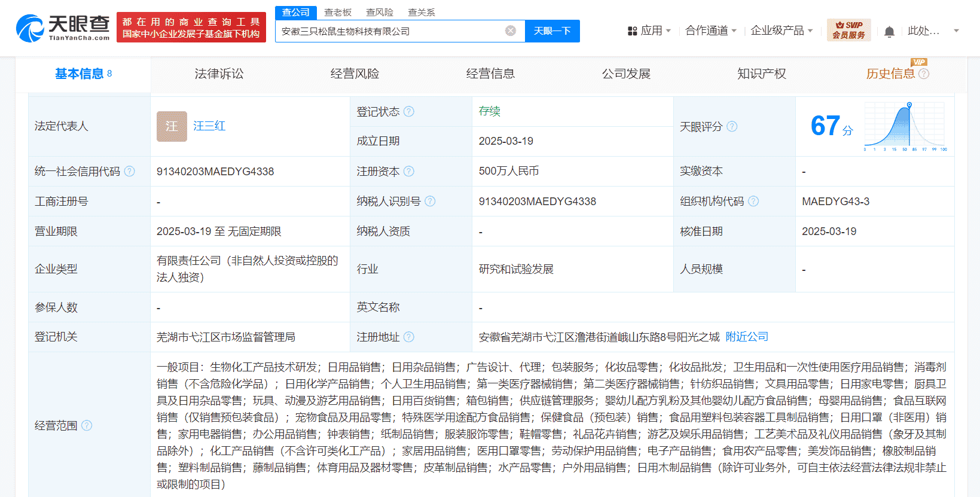Clear the search box text

(510, 31)
